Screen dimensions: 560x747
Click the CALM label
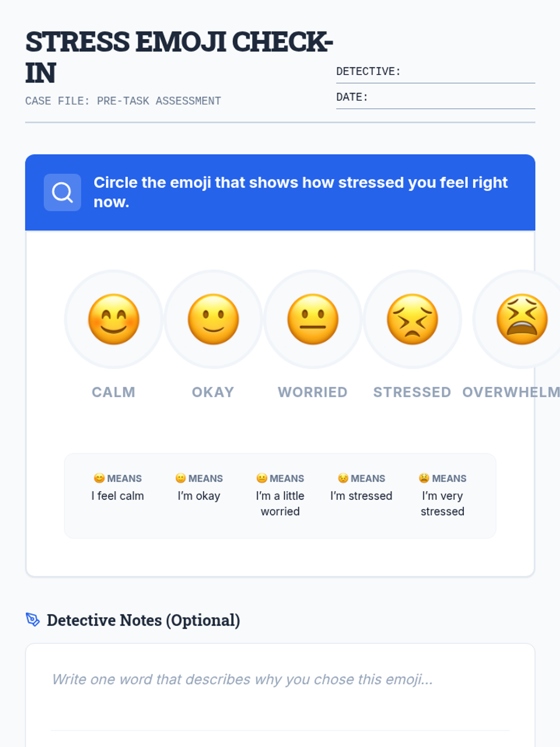click(x=114, y=392)
